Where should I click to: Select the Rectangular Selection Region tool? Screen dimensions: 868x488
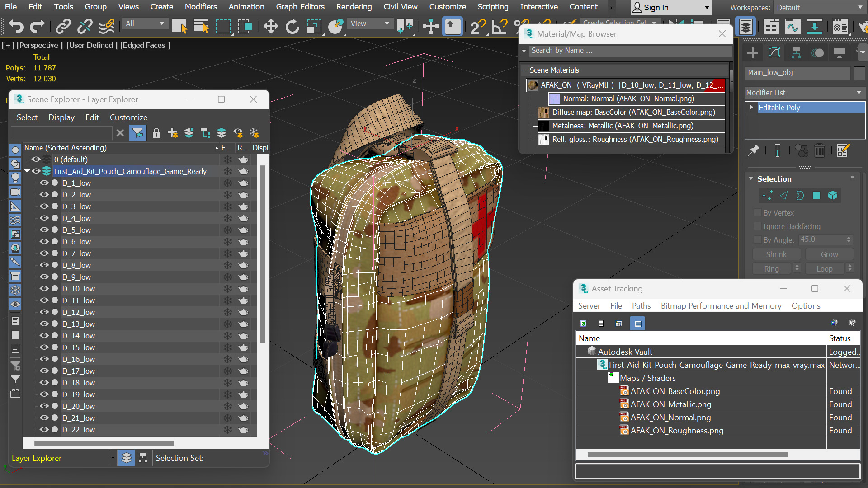223,27
